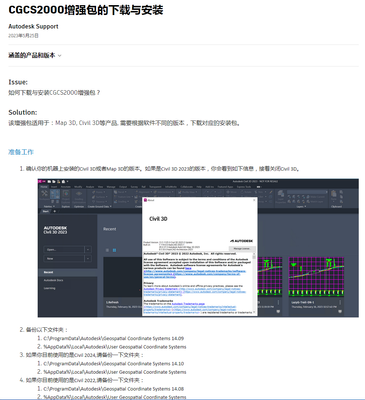Click step 3 text mentioning Civil 2024
The height and width of the screenshot is (400, 365).
[85, 355]
